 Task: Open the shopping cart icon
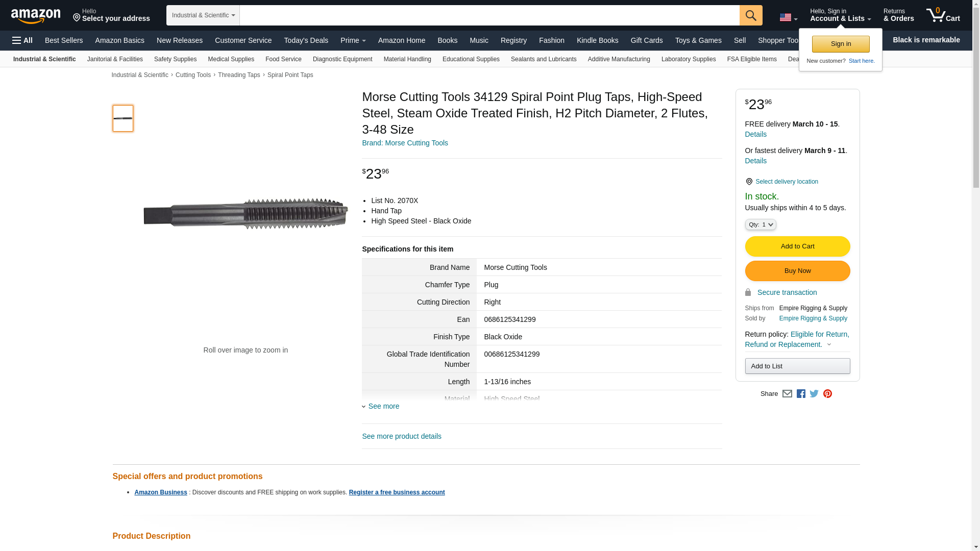943,15
